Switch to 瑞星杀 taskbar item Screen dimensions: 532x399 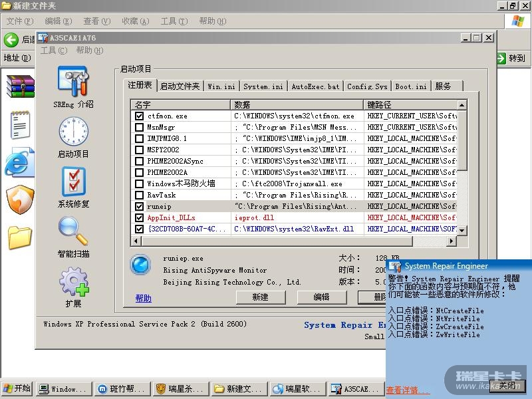tap(180, 389)
